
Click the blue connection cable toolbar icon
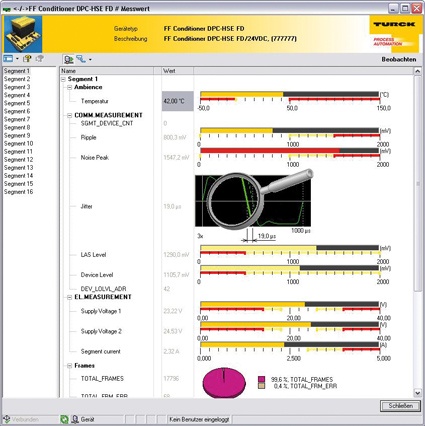(x=81, y=59)
